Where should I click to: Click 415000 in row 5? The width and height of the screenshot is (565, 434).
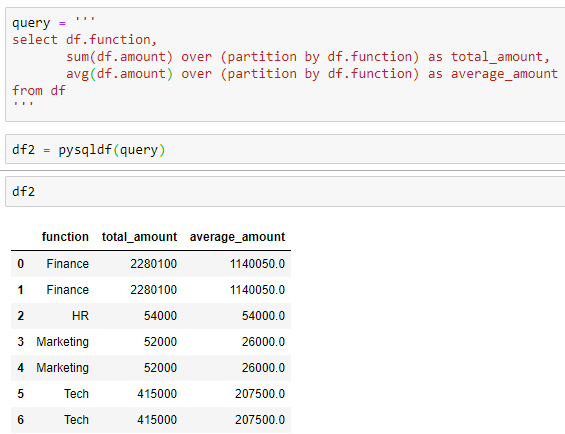[157, 394]
